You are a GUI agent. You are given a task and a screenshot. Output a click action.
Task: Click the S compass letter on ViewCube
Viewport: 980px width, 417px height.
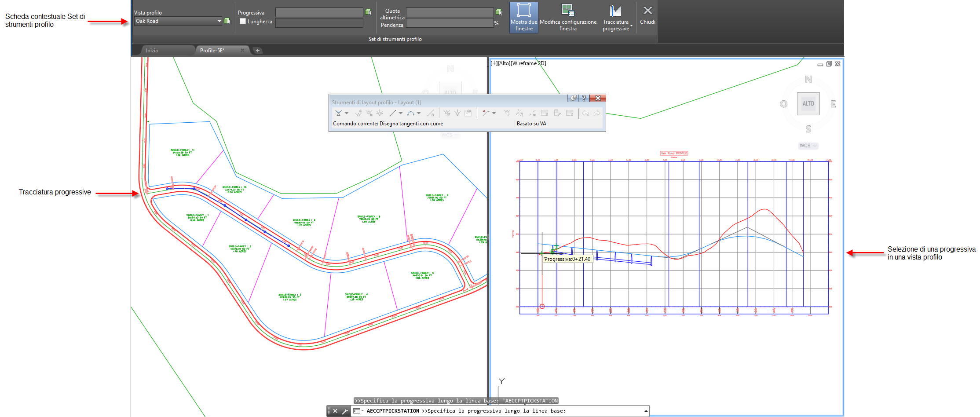click(808, 129)
